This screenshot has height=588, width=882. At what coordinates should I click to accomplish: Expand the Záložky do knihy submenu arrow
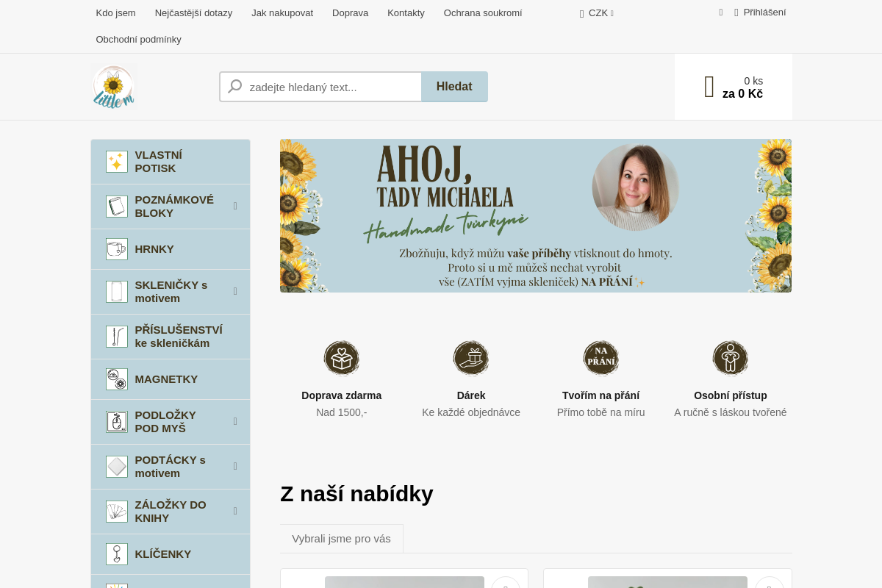235,511
